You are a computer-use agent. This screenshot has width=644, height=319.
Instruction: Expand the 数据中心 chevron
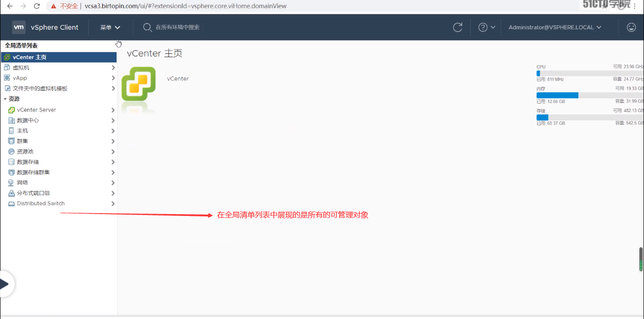point(113,121)
